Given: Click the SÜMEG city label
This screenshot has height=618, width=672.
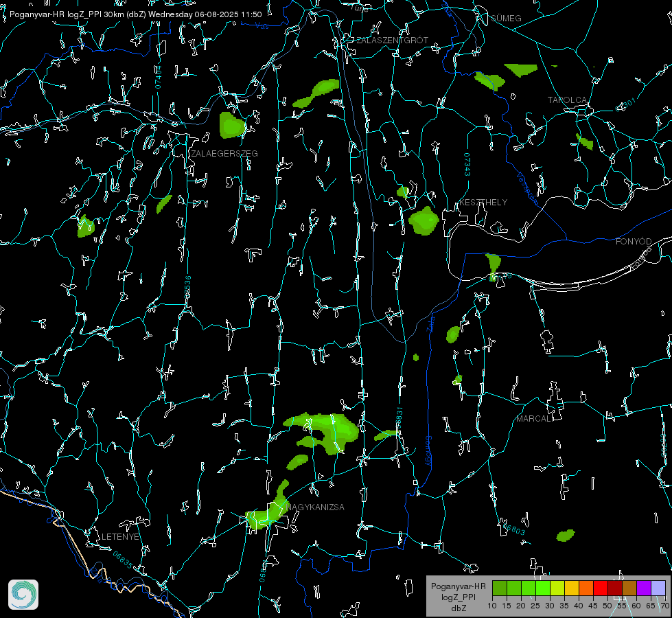Looking at the screenshot, I should click(x=506, y=19).
